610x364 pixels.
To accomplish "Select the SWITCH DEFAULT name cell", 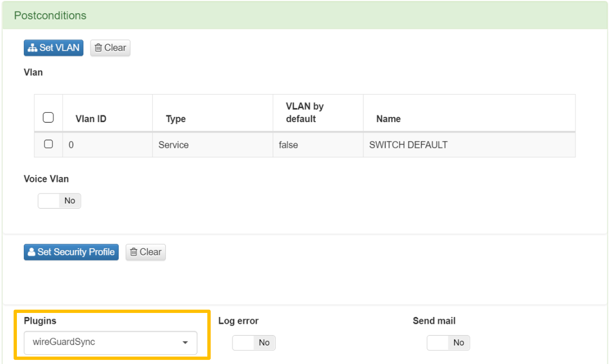I will [408, 145].
